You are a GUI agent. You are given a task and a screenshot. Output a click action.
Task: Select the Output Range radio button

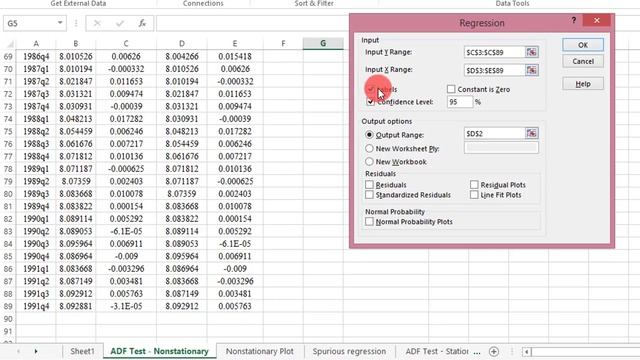[369, 135]
